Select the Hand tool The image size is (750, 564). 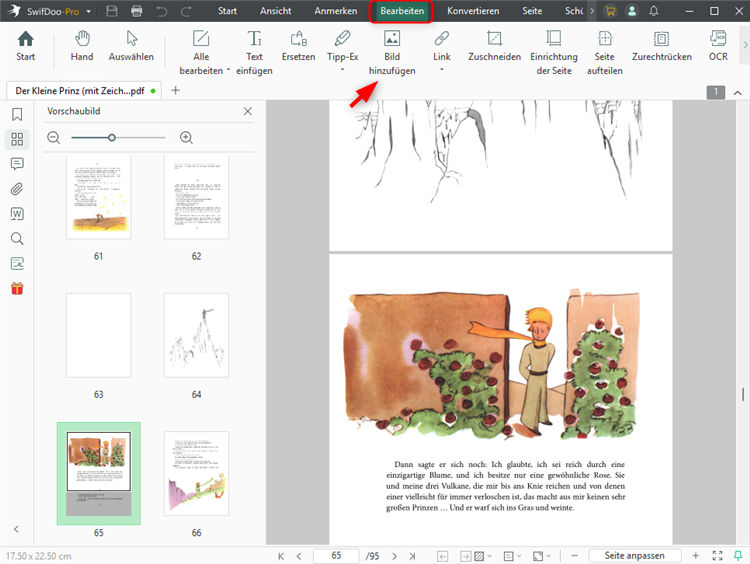[x=82, y=46]
